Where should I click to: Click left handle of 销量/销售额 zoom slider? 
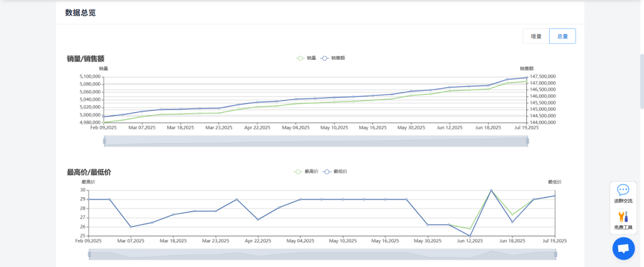coord(104,141)
